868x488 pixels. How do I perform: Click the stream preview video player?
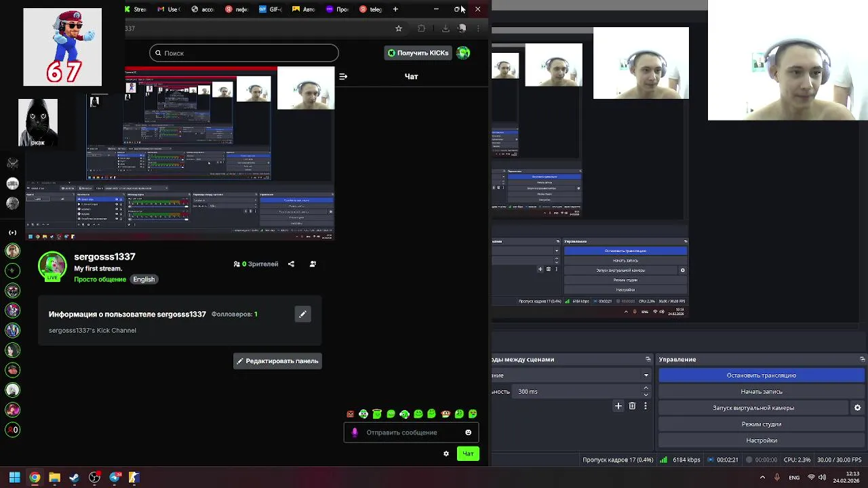pos(179,153)
